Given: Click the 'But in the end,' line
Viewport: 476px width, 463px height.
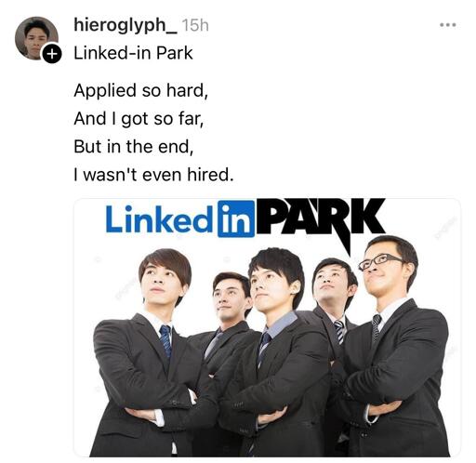Looking at the screenshot, I should pos(134,147).
